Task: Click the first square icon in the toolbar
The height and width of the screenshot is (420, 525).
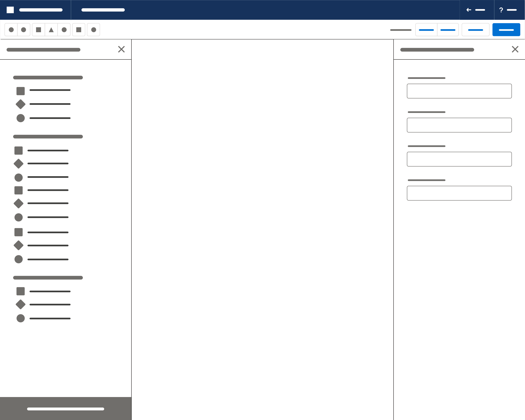Action: pos(39,30)
